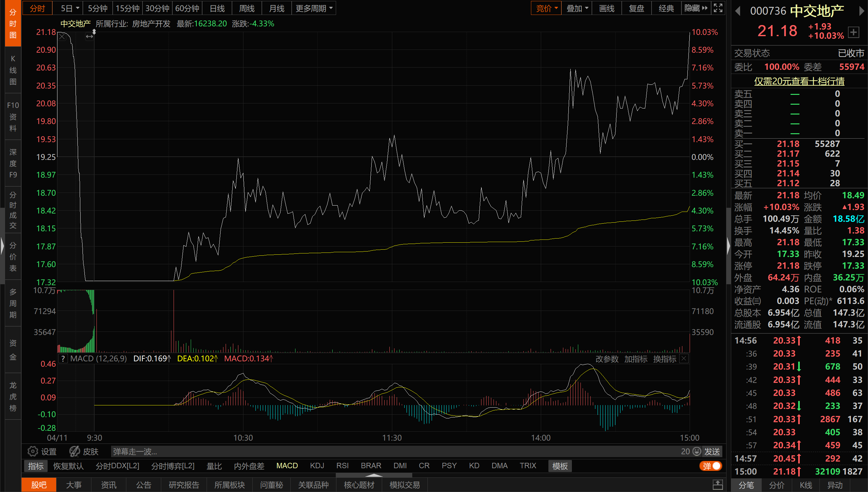Screen dimensions: 868x492
Task: Open 更多周期 dropdown
Action: (x=314, y=8)
